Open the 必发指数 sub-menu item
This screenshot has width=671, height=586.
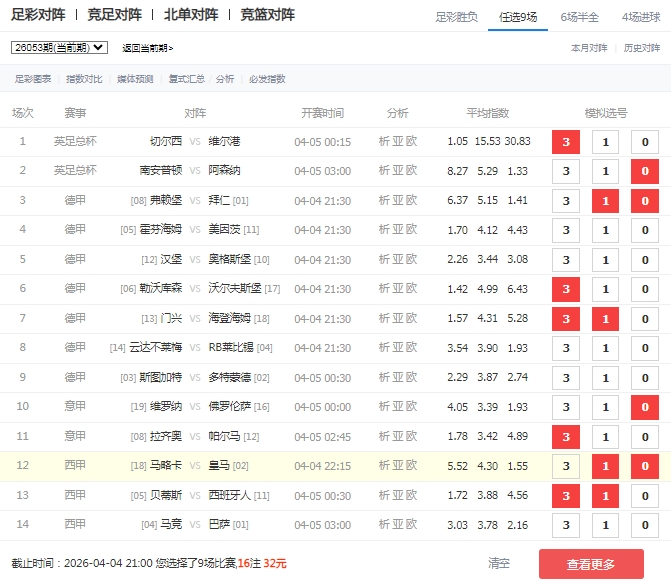pos(267,79)
